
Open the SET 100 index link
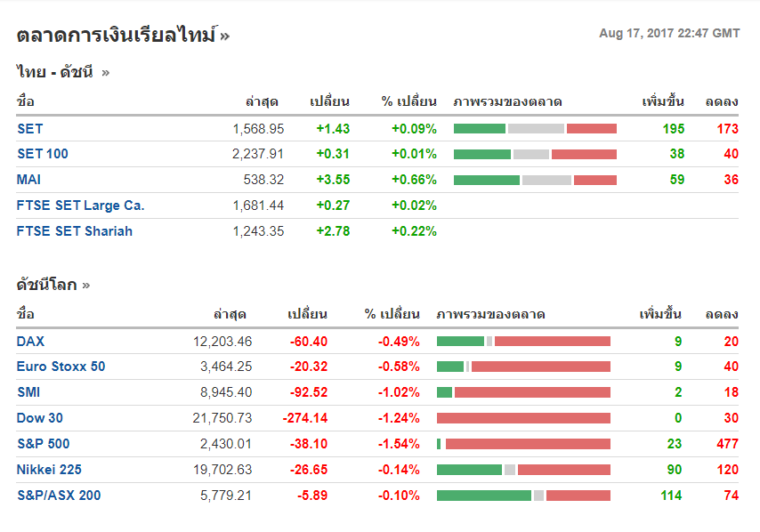point(42,154)
